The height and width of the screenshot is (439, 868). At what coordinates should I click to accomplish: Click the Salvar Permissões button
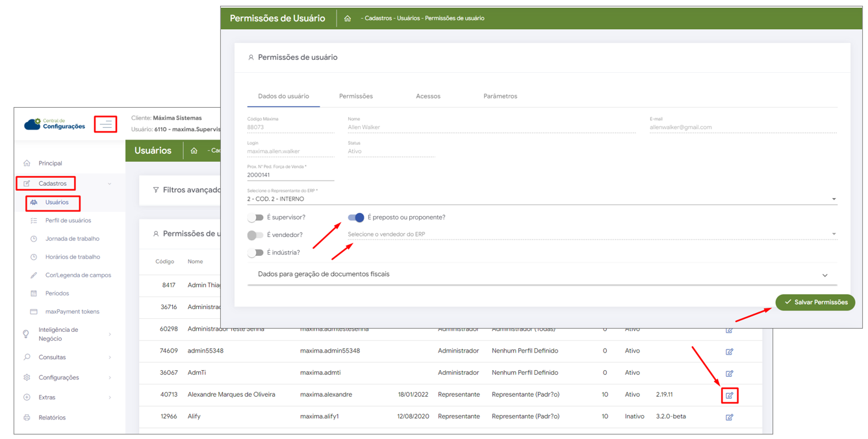(815, 302)
